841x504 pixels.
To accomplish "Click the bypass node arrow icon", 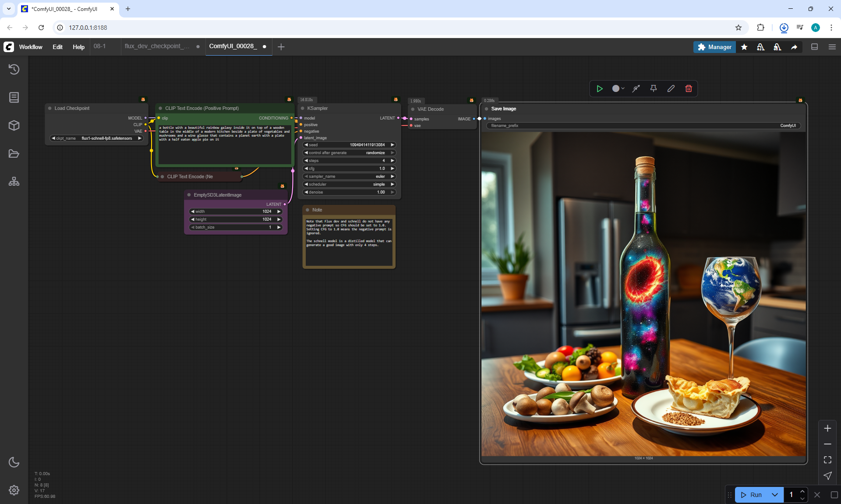I will point(636,88).
